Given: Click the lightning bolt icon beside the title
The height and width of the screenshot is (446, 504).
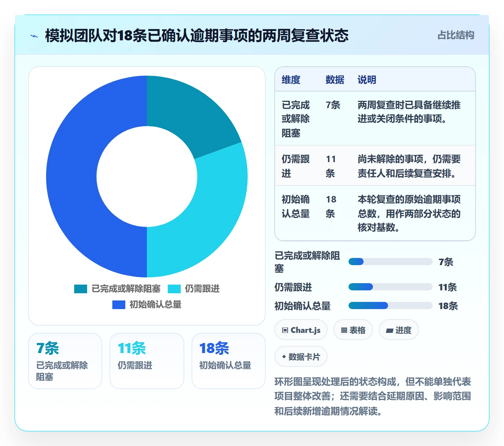Looking at the screenshot, I should click(34, 36).
